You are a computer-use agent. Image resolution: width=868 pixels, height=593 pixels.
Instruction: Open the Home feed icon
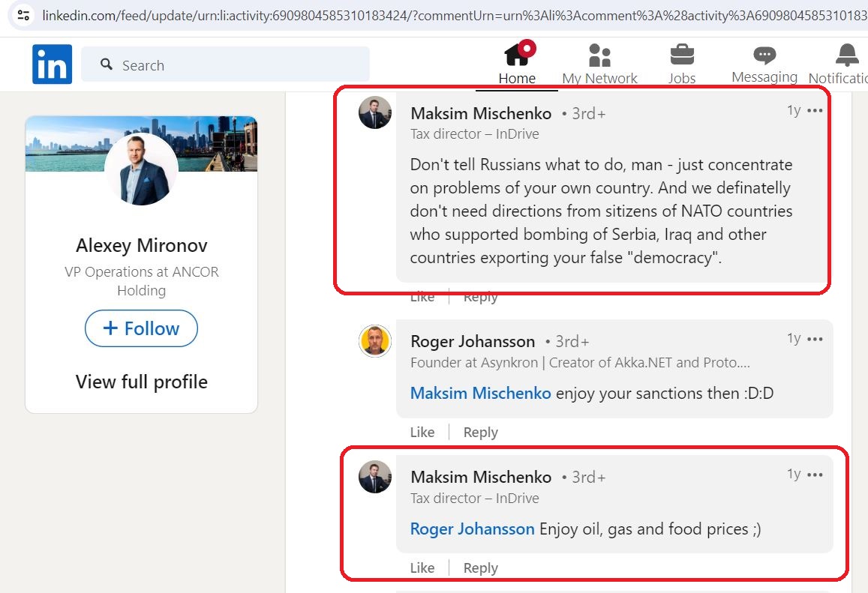518,54
